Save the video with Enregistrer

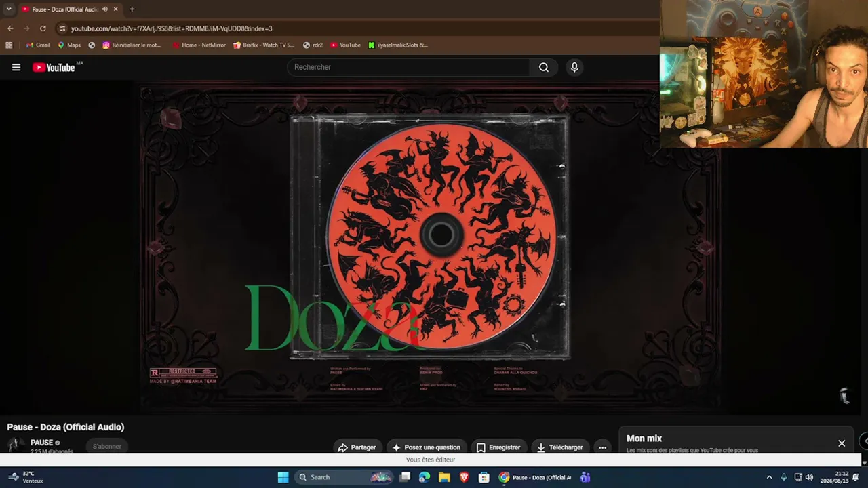click(498, 447)
